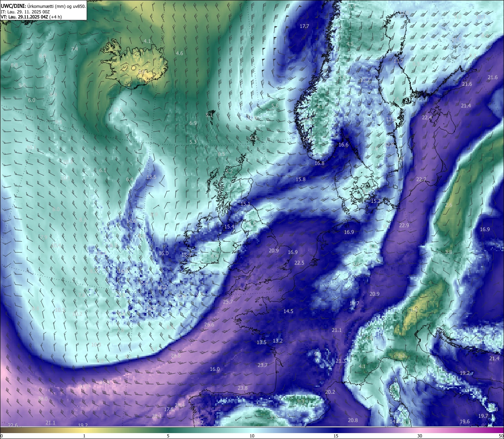This screenshot has height=439, width=504.
Task: Click the 15.4 value near Northern Ireland
Action: [229, 227]
